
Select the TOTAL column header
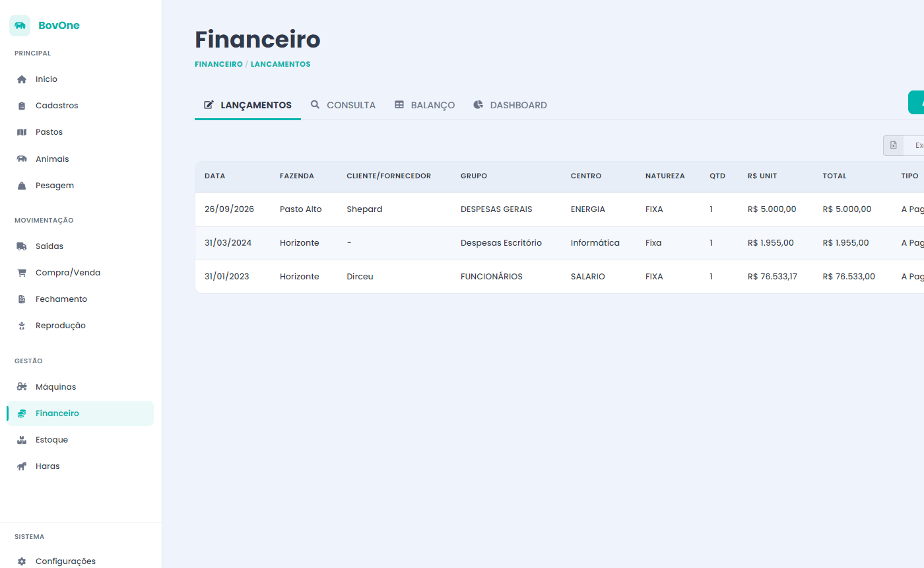[834, 176]
